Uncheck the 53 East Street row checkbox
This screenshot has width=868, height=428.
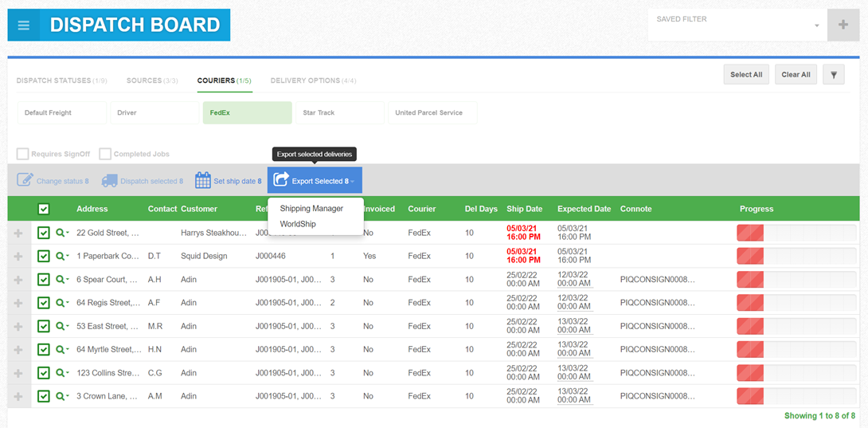[x=44, y=326]
